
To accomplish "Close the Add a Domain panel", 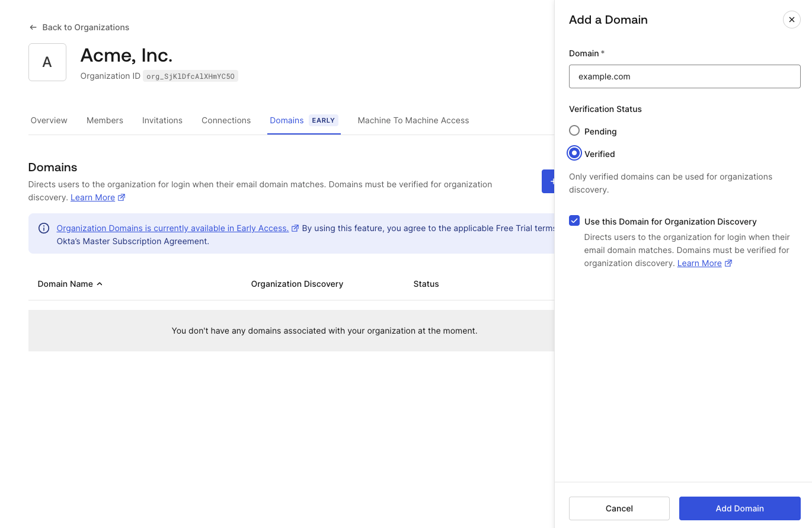I will point(792,20).
